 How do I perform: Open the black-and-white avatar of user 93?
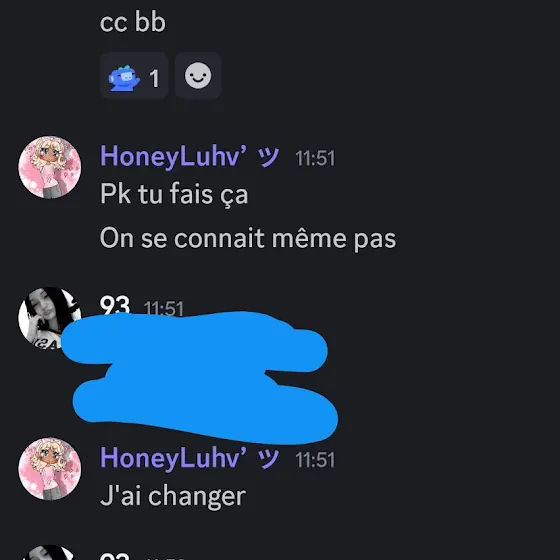click(x=50, y=318)
